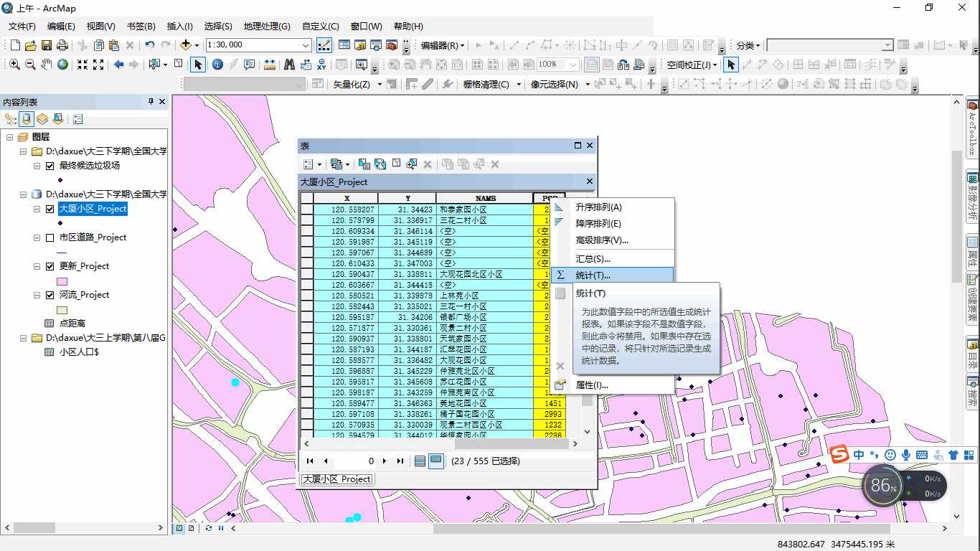This screenshot has width=980, height=551.
Task: Open Table Options dropdown in table window
Action: point(313,164)
